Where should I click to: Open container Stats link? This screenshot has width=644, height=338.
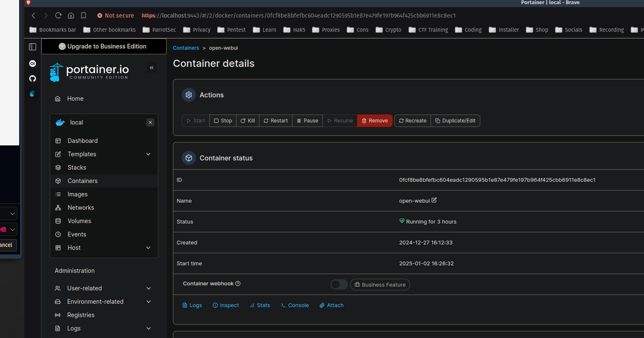coord(260,305)
